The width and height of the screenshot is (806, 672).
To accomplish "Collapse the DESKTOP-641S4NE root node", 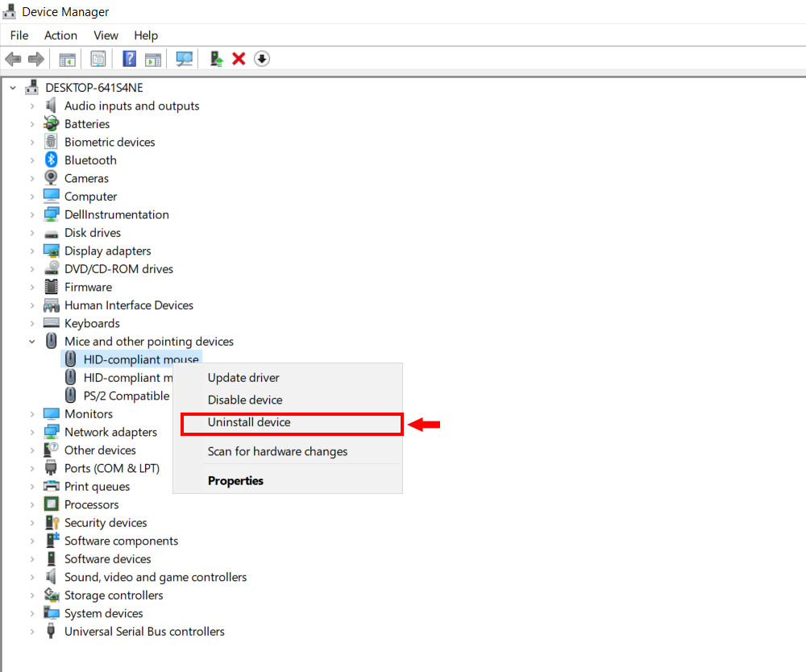I will coord(13,88).
